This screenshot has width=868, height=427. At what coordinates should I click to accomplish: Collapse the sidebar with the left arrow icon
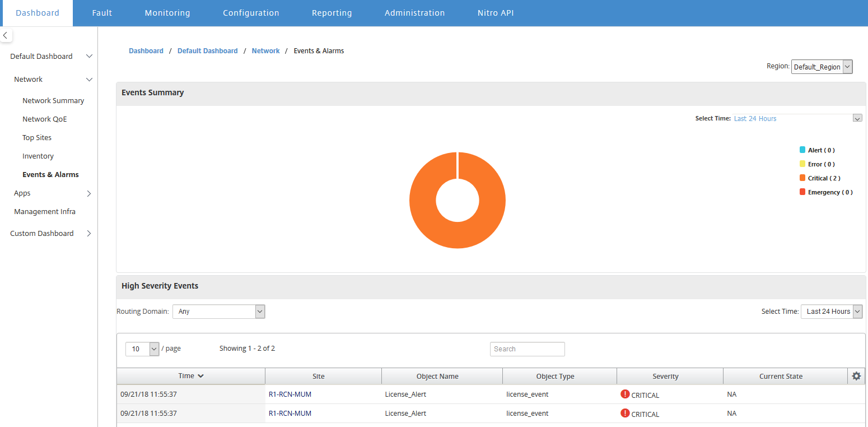5,35
